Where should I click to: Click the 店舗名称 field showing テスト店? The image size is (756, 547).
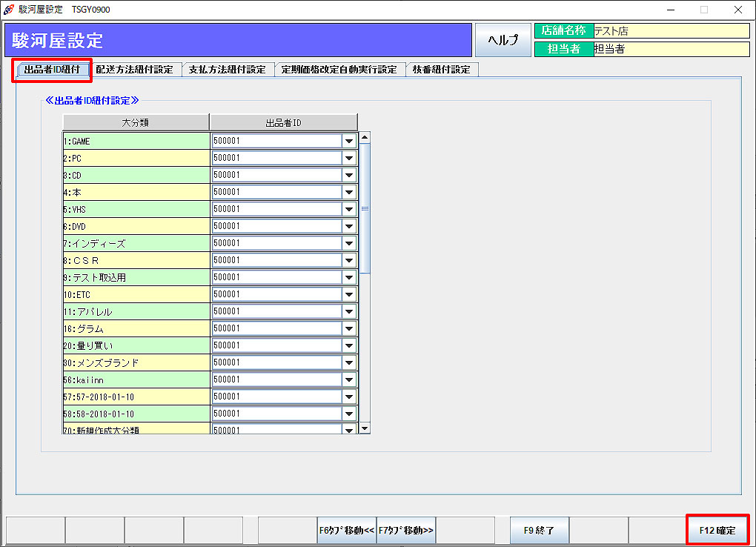(671, 31)
